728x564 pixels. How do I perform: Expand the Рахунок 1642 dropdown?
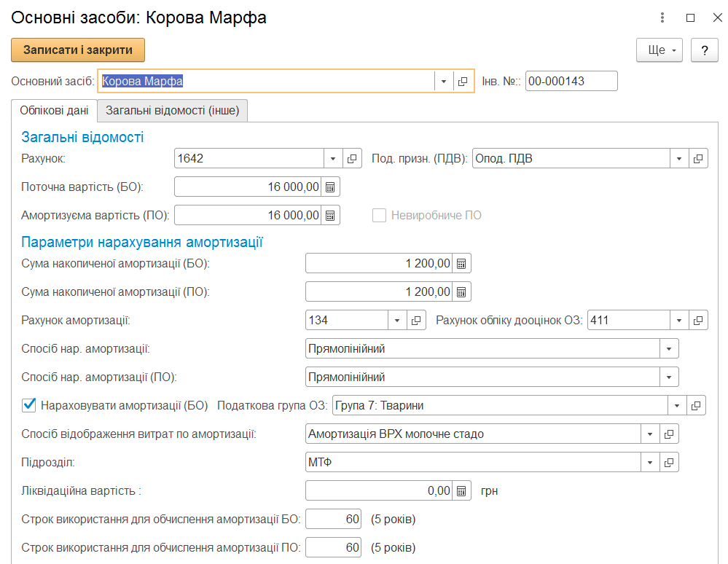(x=333, y=159)
